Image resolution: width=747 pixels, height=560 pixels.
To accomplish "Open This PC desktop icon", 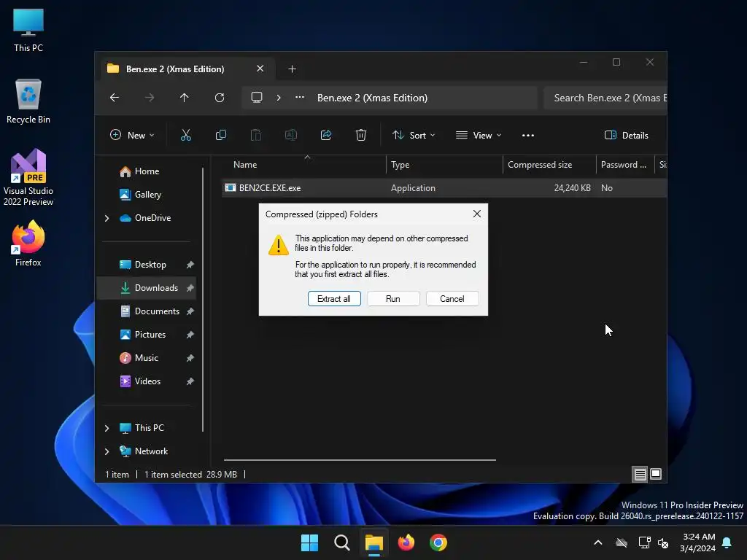I will tap(28, 31).
